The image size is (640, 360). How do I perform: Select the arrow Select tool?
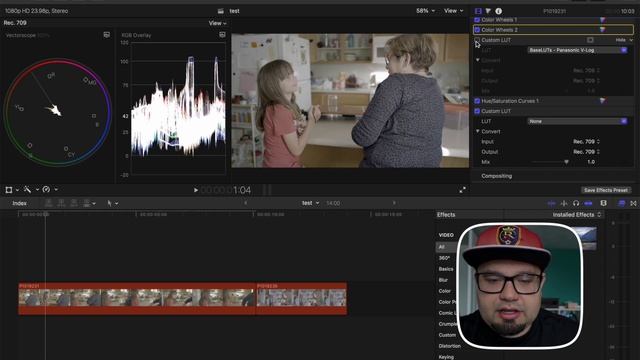click(109, 203)
